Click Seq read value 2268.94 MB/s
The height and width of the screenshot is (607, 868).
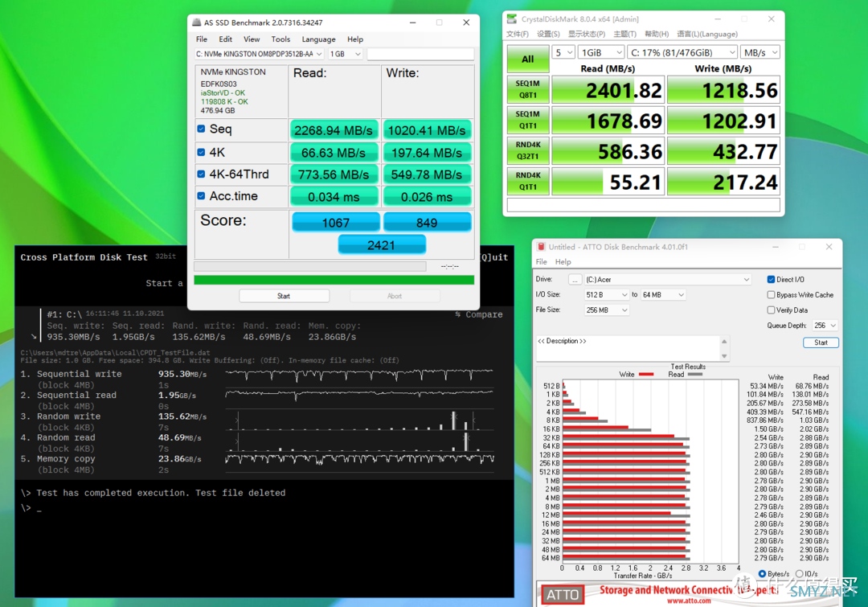point(334,130)
